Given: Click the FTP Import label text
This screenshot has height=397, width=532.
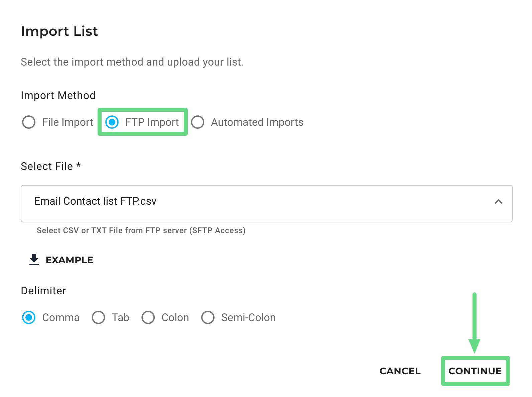Looking at the screenshot, I should click(152, 122).
